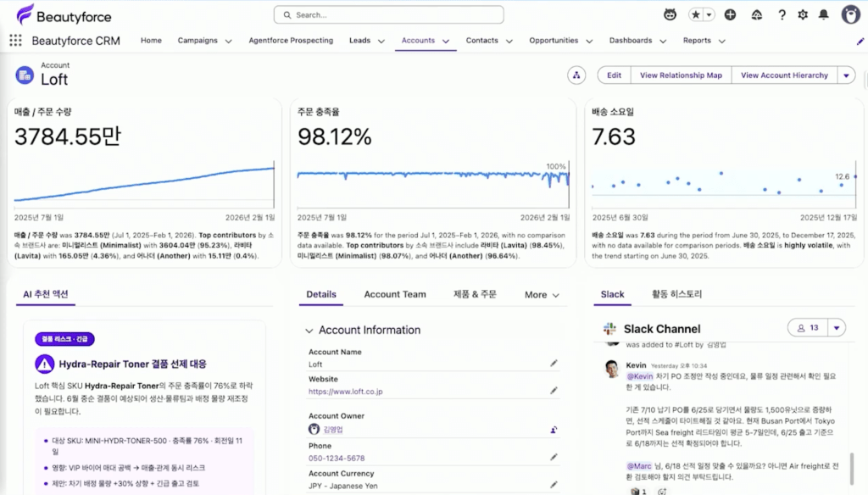Viewport: 868px width, 495px height.
Task: Click the View Relationship Map button
Action: coord(681,75)
